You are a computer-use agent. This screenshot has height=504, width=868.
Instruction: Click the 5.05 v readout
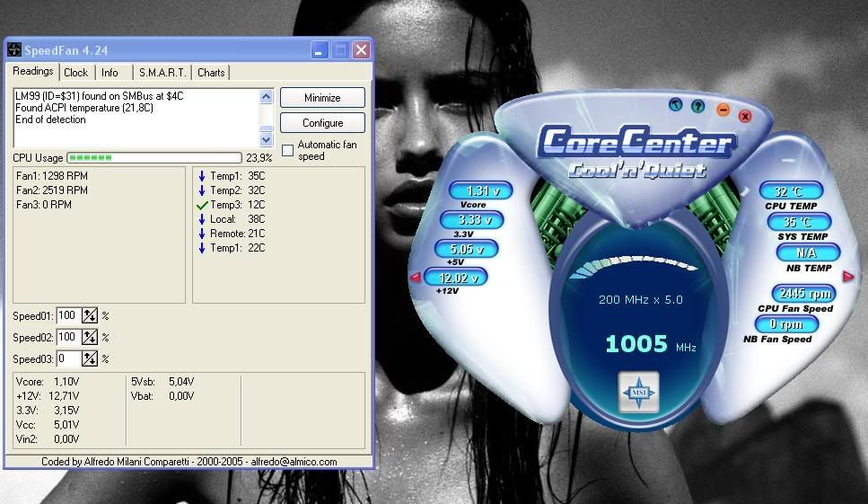coord(466,249)
